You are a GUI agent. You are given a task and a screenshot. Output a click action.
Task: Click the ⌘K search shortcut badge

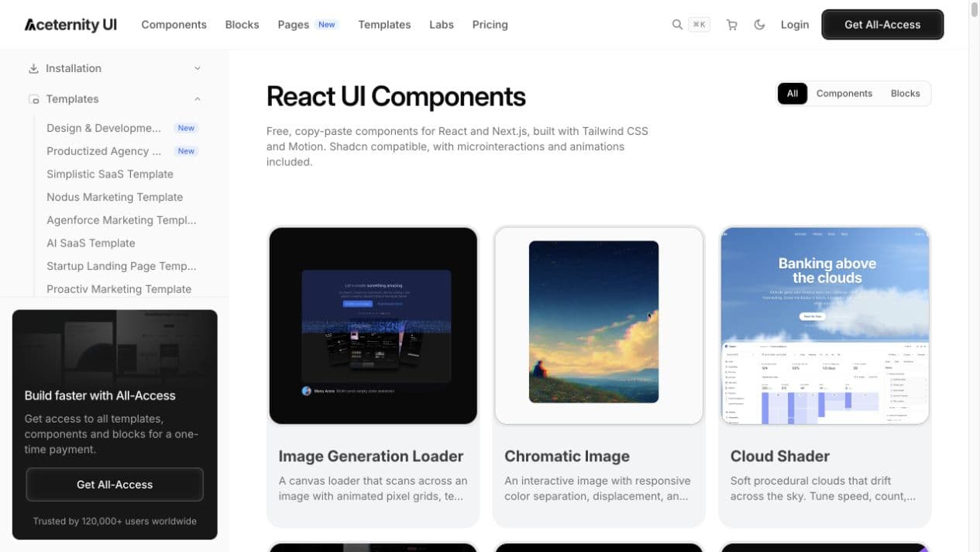700,25
